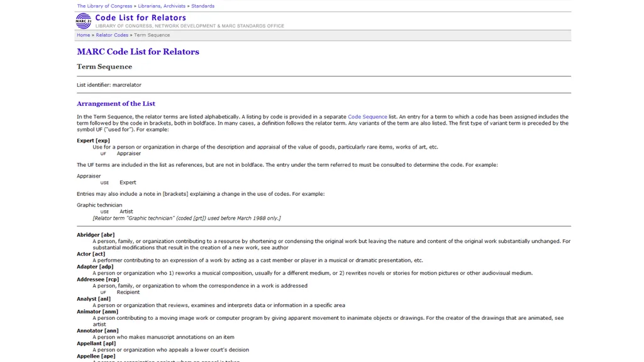
Task: Click the Library of Congress Network Development subtitle
Action: click(190, 26)
